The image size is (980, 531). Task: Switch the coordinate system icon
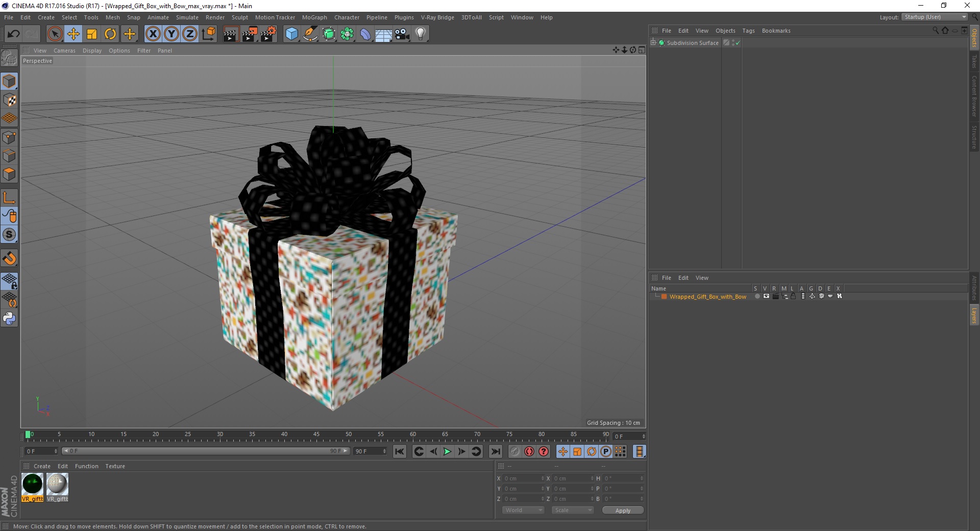click(x=208, y=34)
